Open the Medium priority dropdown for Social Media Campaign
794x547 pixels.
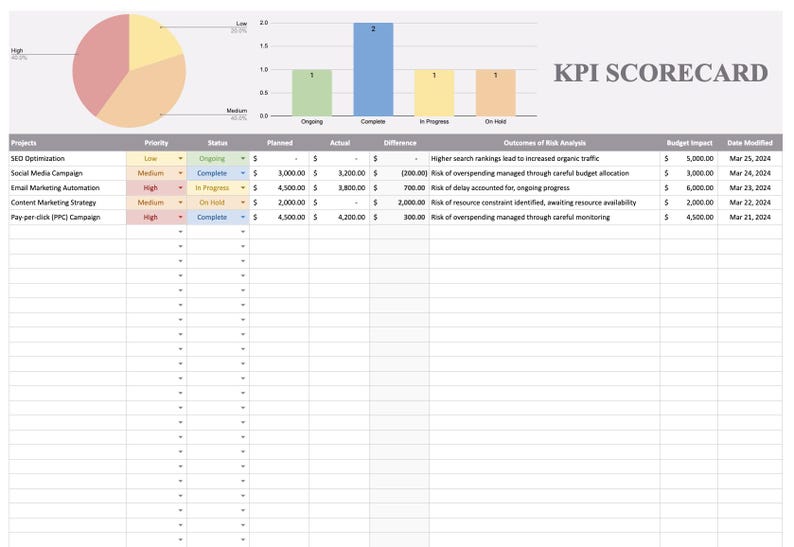click(x=180, y=173)
